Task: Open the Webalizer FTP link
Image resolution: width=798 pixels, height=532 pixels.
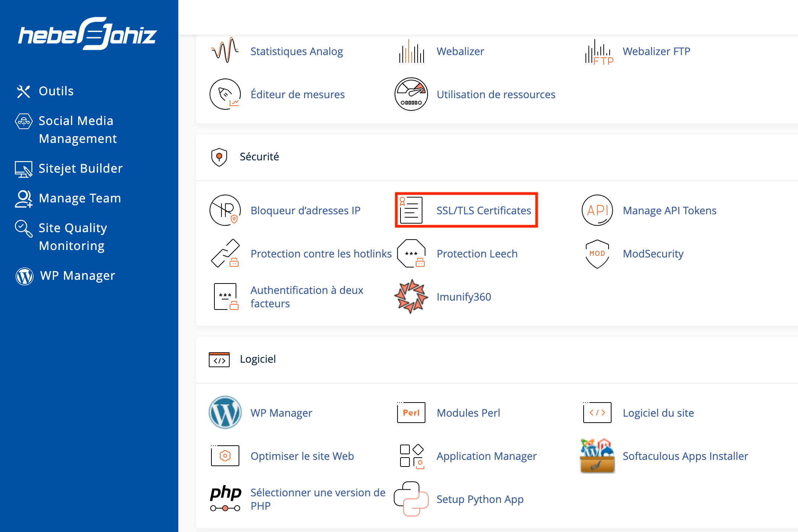Action: (x=656, y=51)
